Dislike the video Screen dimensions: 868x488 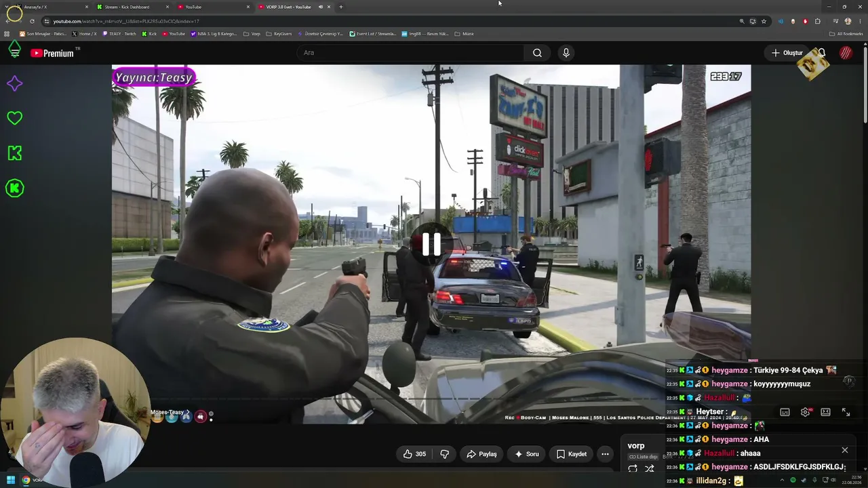pyautogui.click(x=445, y=454)
